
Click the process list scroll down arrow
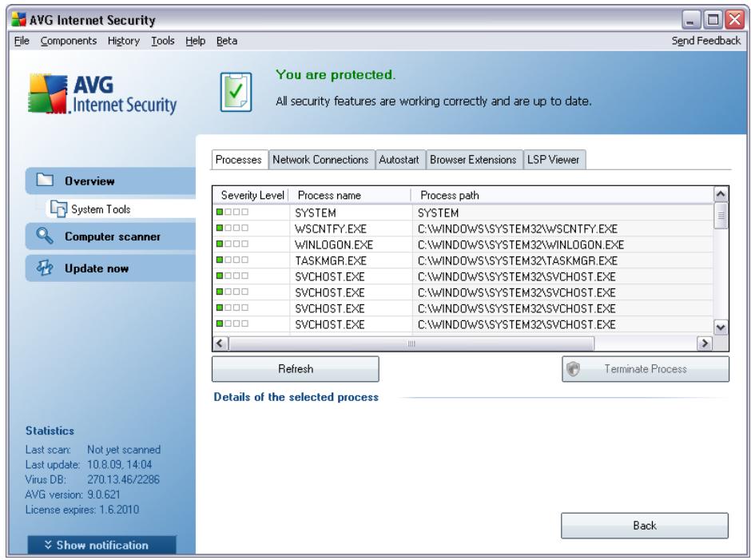pos(721,328)
